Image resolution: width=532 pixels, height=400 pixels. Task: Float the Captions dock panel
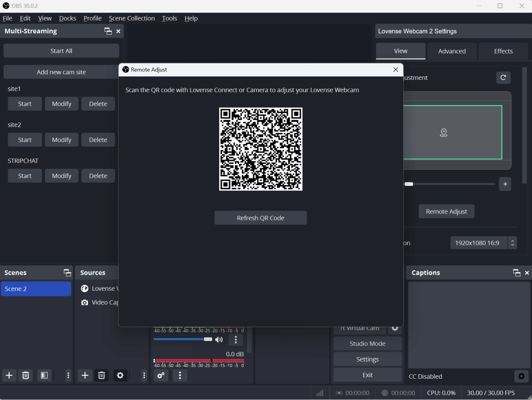point(517,273)
